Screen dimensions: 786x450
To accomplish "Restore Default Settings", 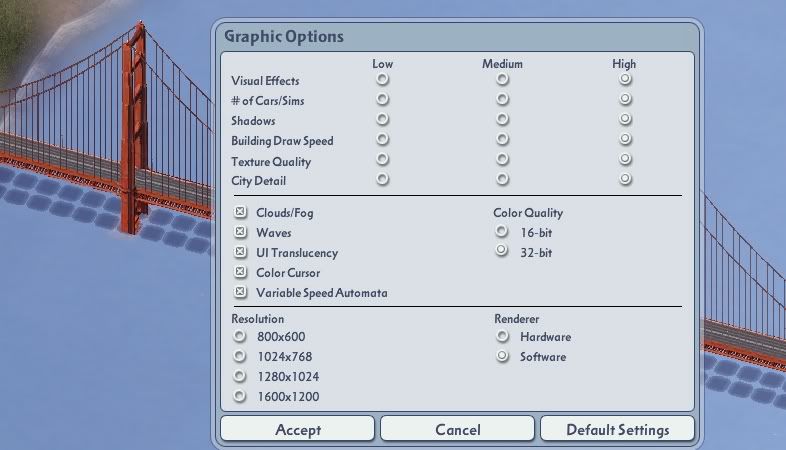I will point(618,429).
